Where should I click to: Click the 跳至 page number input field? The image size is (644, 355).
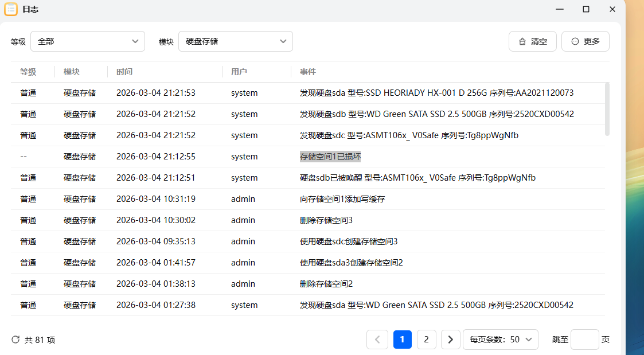[x=584, y=340]
